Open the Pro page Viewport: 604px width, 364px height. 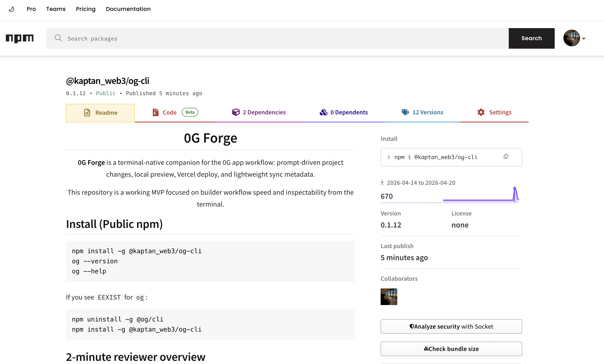[x=31, y=9]
